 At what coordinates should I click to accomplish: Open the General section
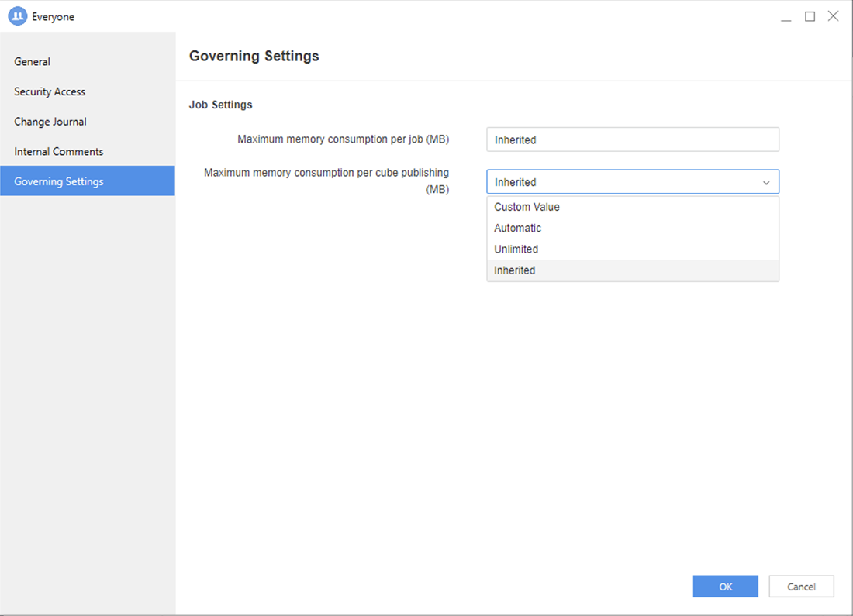33,61
